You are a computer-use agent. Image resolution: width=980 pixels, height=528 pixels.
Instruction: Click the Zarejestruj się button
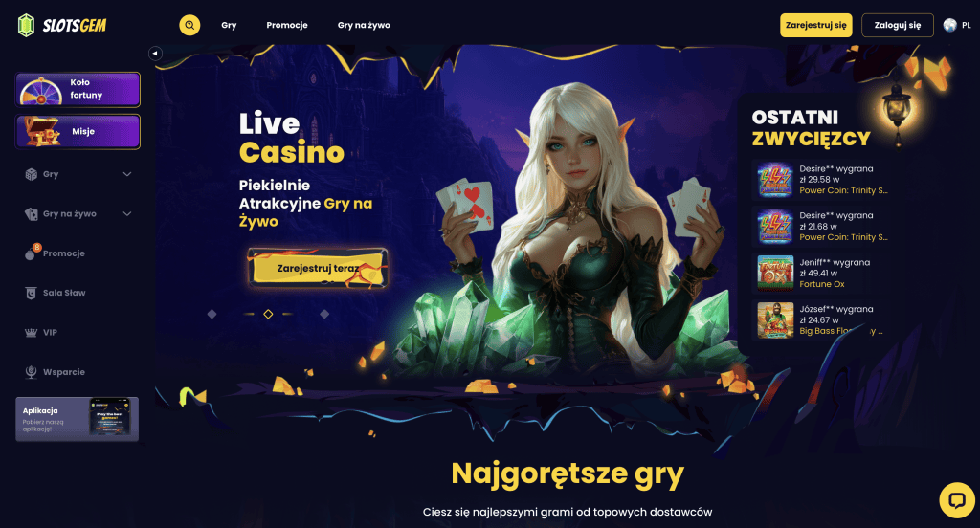click(815, 25)
